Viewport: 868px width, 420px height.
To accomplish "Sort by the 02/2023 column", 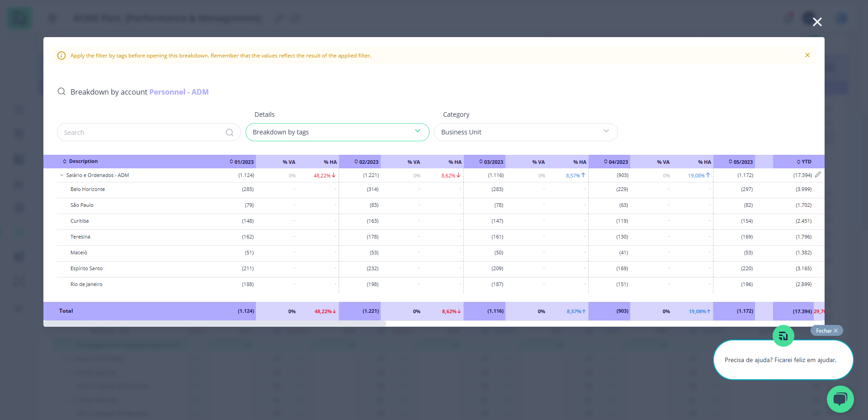I will click(x=366, y=162).
